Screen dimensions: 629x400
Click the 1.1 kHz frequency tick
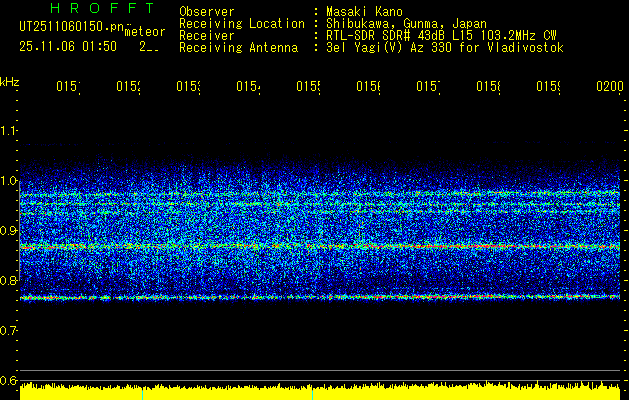pos(9,131)
